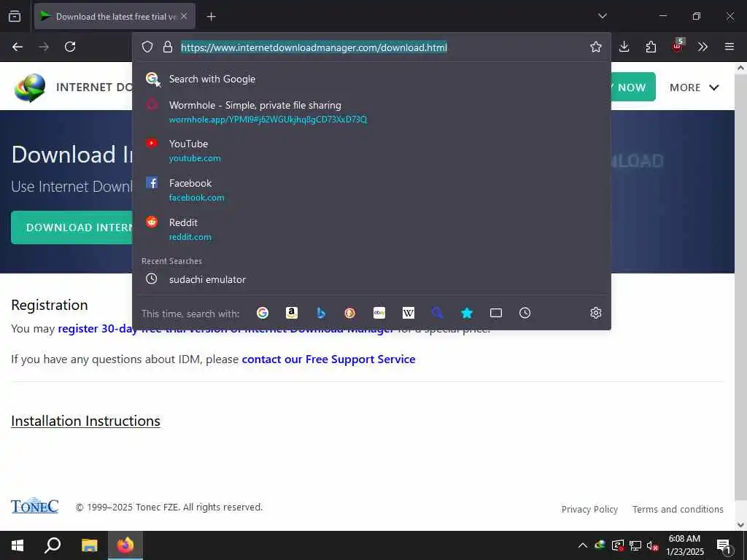The width and height of the screenshot is (747, 560).
Task: Click the muted volume tray icon
Action: (x=652, y=545)
